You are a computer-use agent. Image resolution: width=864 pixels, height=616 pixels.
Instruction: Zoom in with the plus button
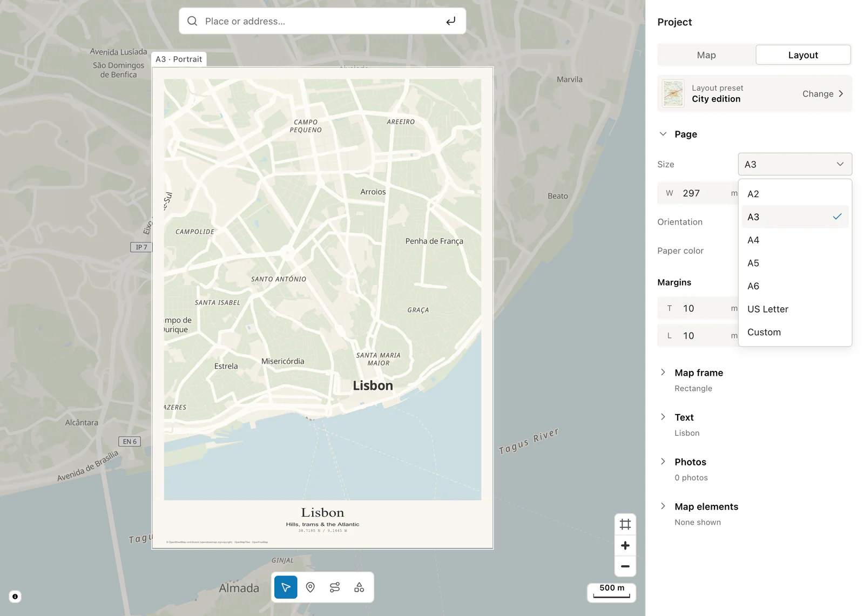[625, 545]
